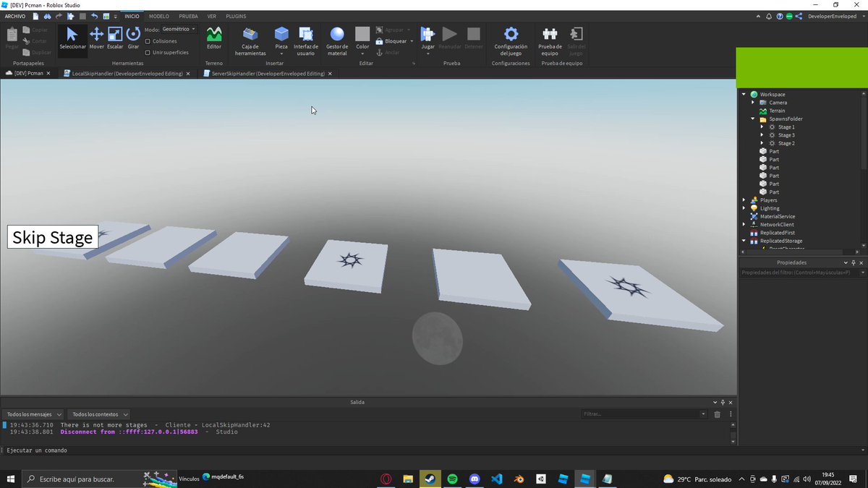The width and height of the screenshot is (868, 488).
Task: Select Terrain in the explorer
Action: (777, 111)
